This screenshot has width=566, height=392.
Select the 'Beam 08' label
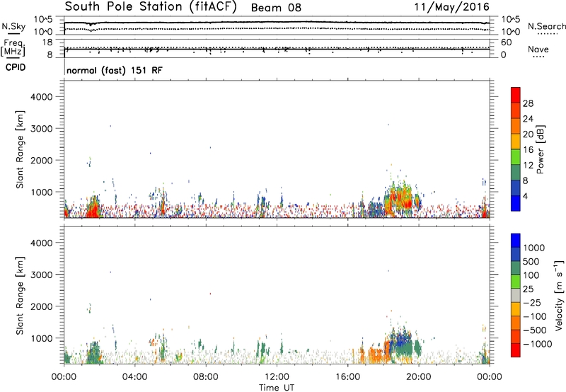click(276, 8)
